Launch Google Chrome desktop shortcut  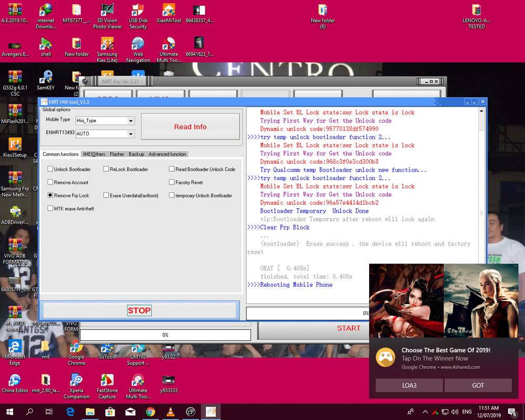tap(76, 352)
